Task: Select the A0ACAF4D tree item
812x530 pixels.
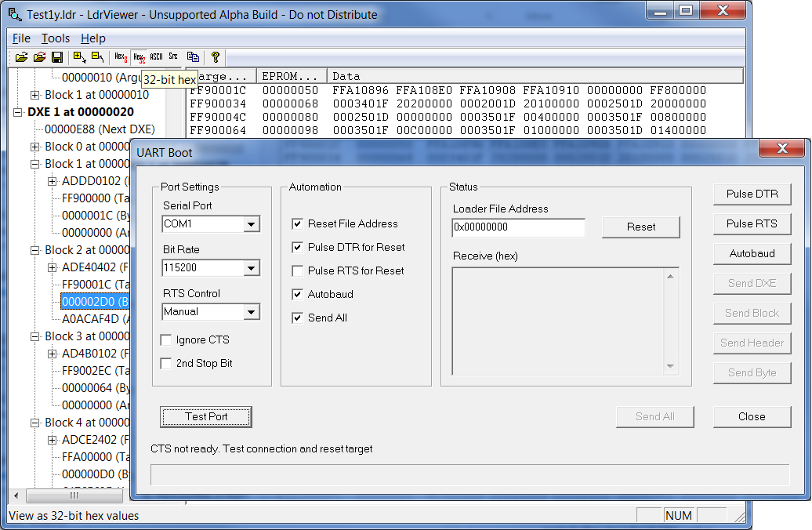Action: [96, 319]
